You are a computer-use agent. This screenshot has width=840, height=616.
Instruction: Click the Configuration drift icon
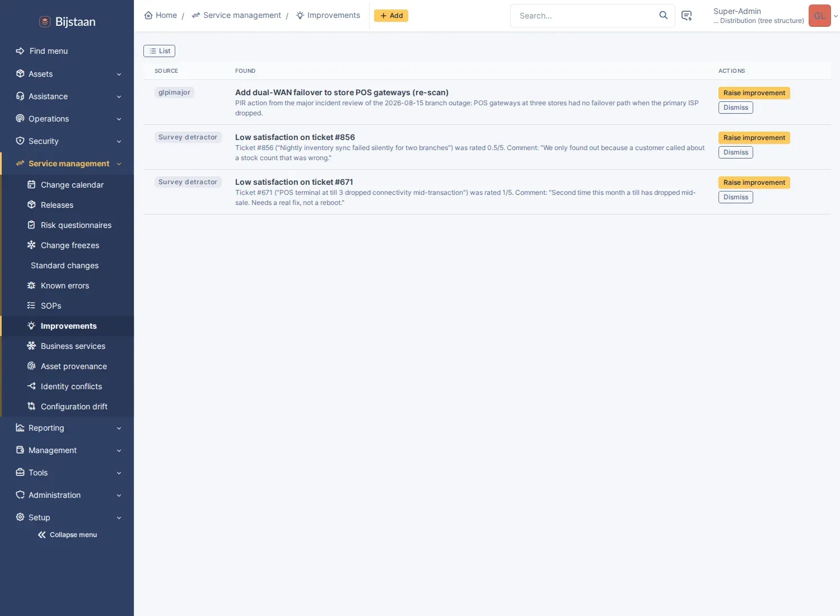pyautogui.click(x=31, y=406)
